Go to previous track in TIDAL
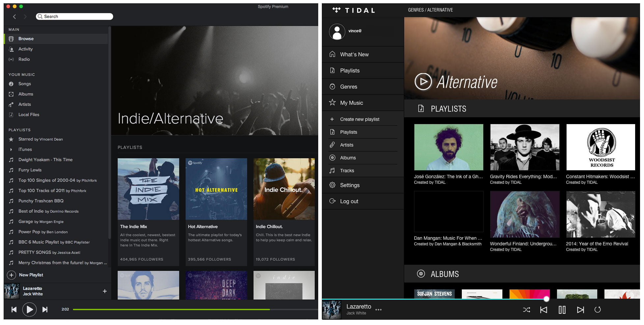This screenshot has height=325, width=644. [544, 310]
